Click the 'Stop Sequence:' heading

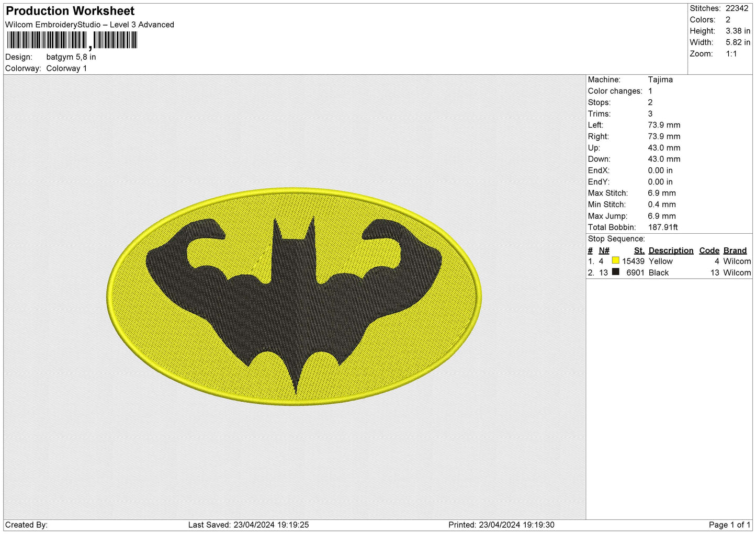tap(616, 238)
